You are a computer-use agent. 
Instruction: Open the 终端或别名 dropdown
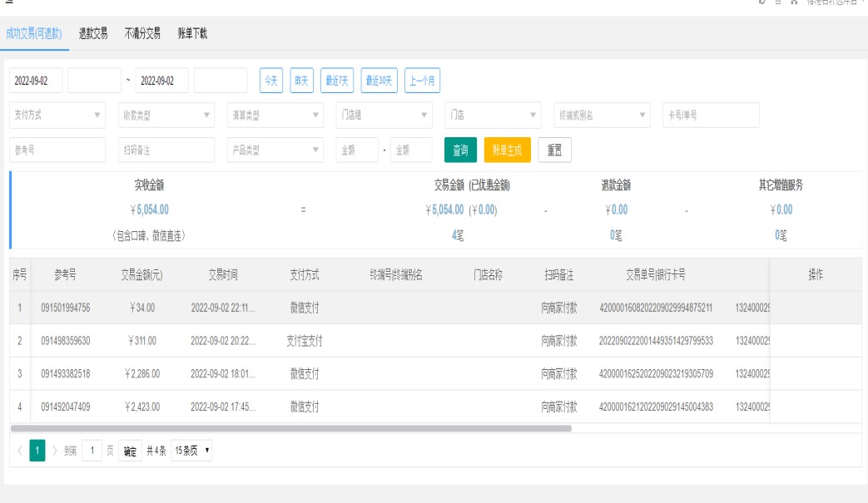point(600,115)
